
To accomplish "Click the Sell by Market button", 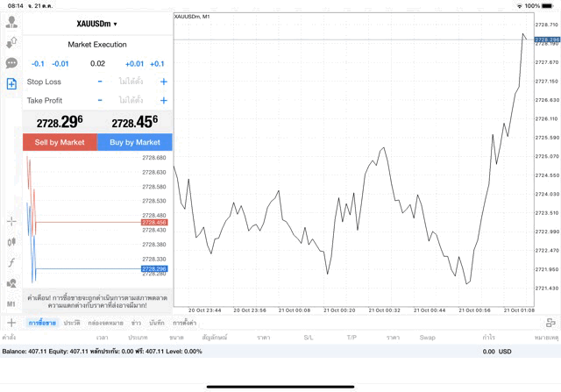I will pos(60,142).
